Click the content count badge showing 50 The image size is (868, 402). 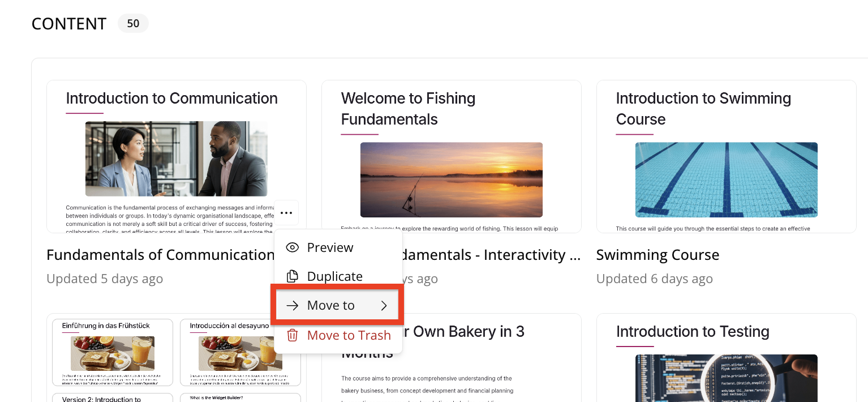tap(133, 24)
